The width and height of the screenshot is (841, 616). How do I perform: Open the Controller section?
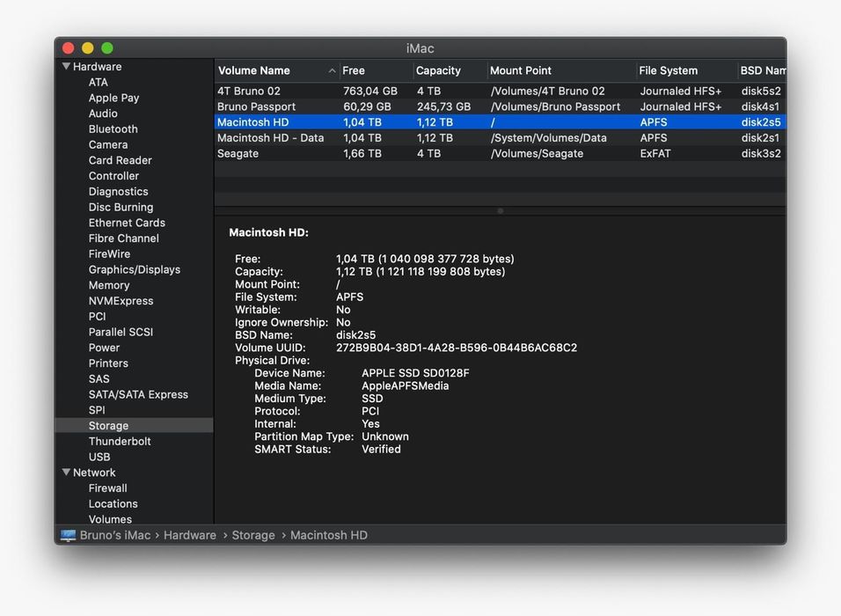point(113,175)
